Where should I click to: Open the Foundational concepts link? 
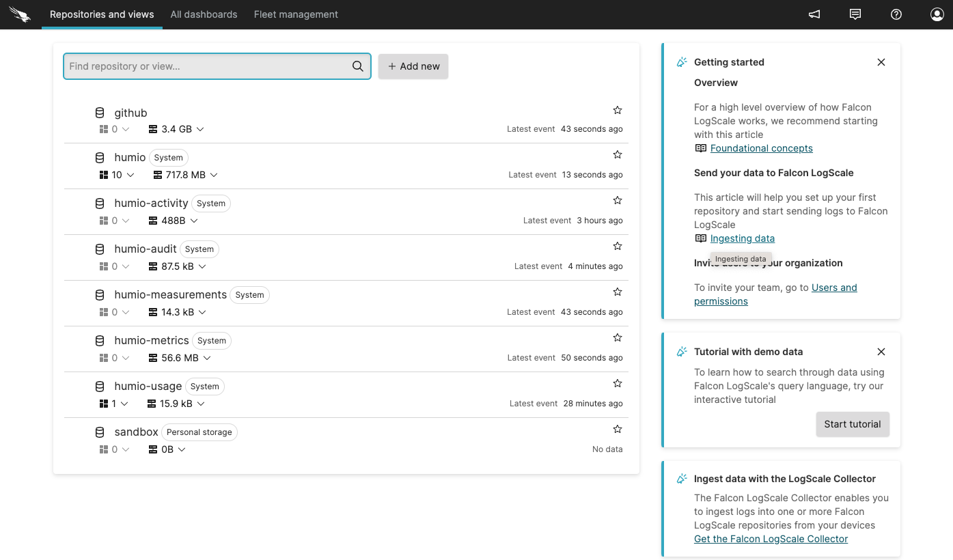(761, 148)
